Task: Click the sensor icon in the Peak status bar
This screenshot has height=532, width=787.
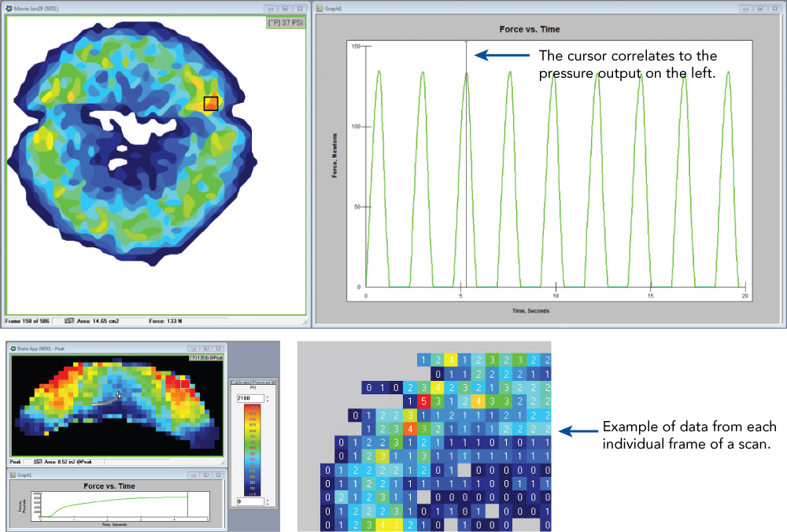Action: (38, 461)
